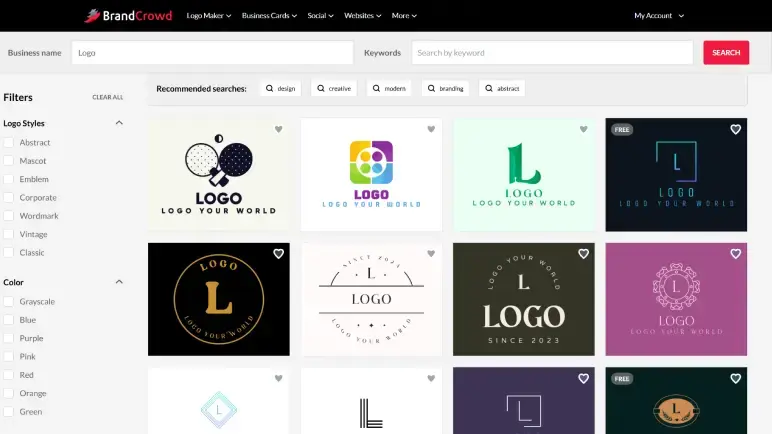The width and height of the screenshot is (772, 434).
Task: Click heart on colorful square logo
Action: click(431, 129)
